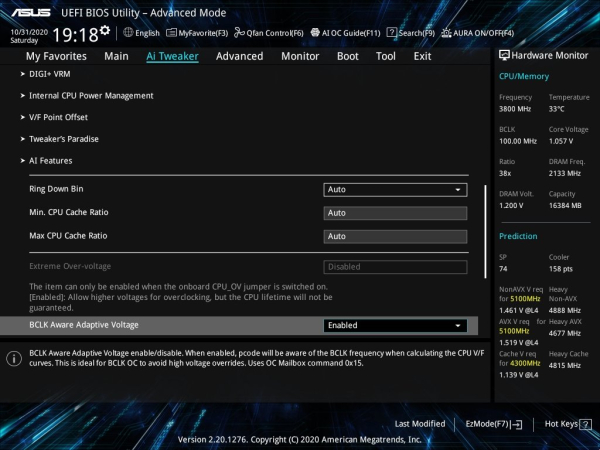This screenshot has height=450, width=600.
Task: Expand V/F Point Offset submenu
Action: pos(58,117)
